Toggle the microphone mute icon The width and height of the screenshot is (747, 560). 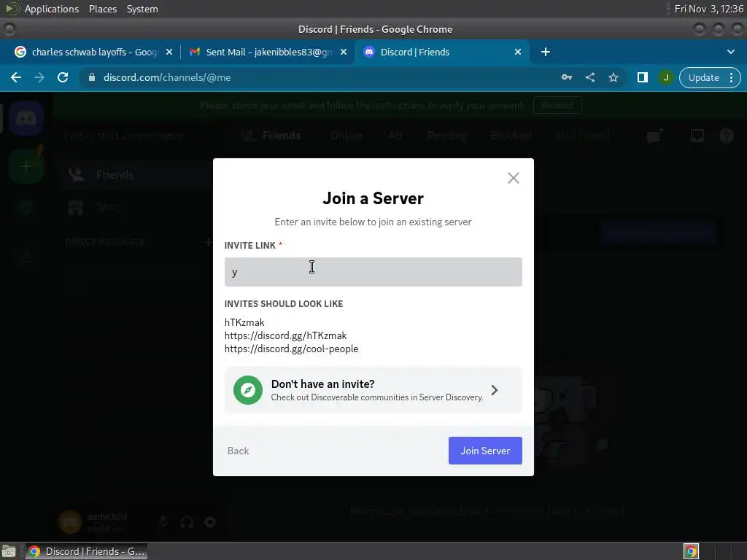pyautogui.click(x=163, y=522)
